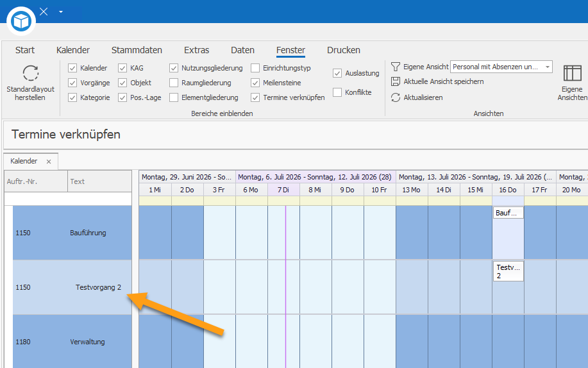This screenshot has height=368, width=588.
Task: Open the Eigene Ansichten table icon
Action: point(572,73)
